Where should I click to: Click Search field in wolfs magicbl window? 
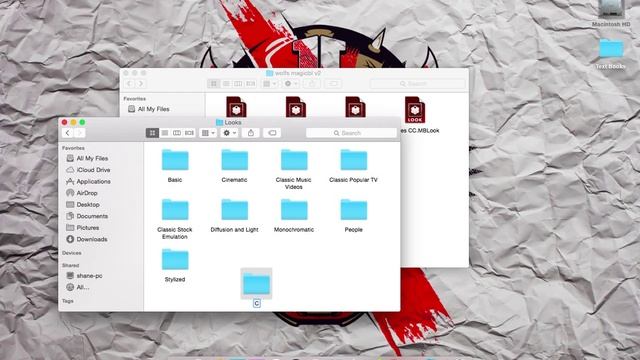point(418,84)
